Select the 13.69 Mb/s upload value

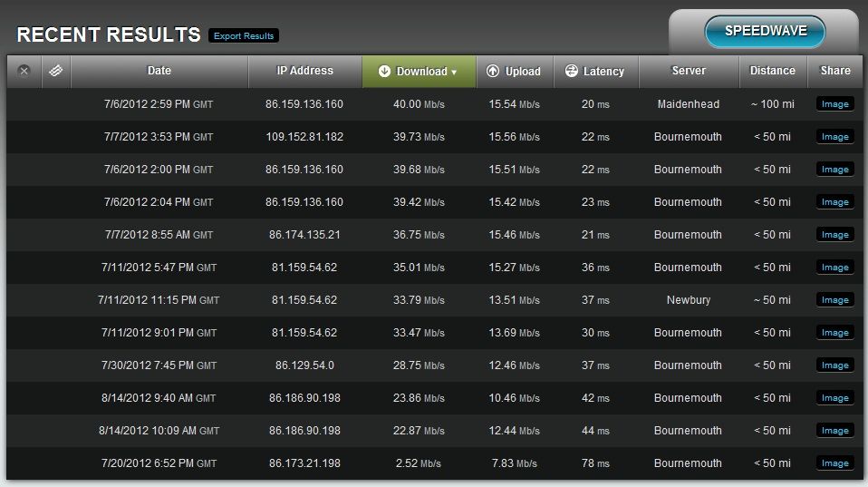[515, 333]
